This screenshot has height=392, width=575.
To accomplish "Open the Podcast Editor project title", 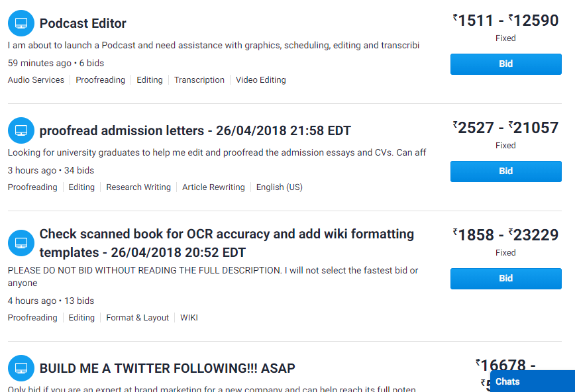I will [83, 23].
